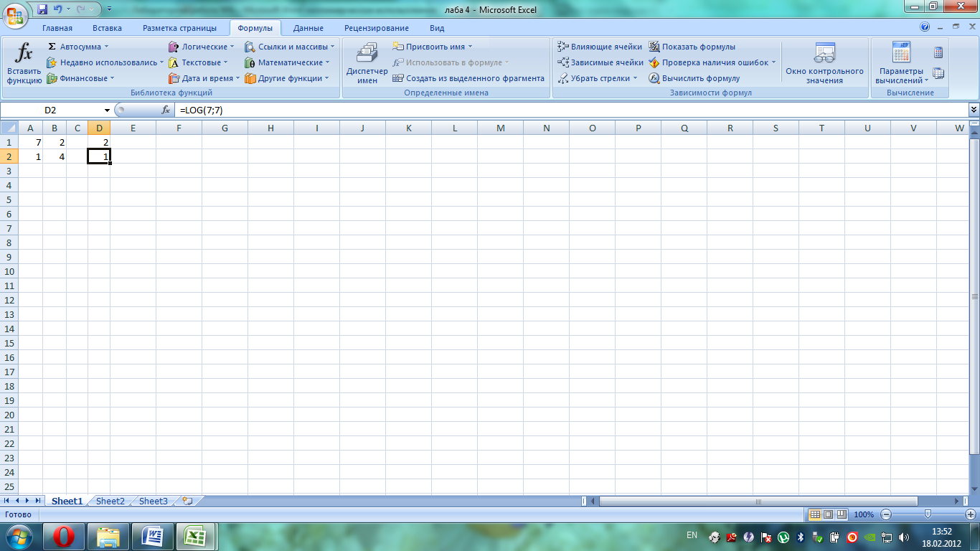This screenshot has width=980, height=551.
Task: Switch to Данные ribbon tab
Action: [x=308, y=28]
